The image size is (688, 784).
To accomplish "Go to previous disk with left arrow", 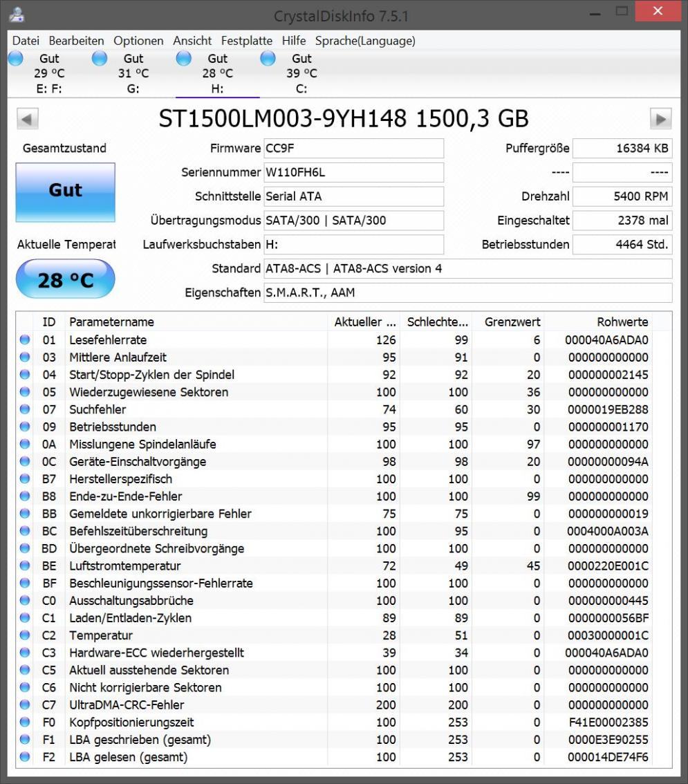I will pos(28,119).
